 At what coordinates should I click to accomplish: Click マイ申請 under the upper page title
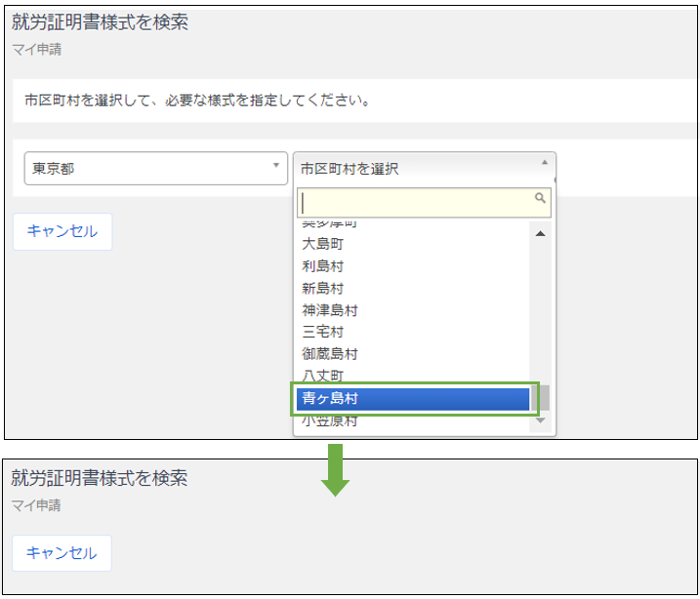click(35, 49)
